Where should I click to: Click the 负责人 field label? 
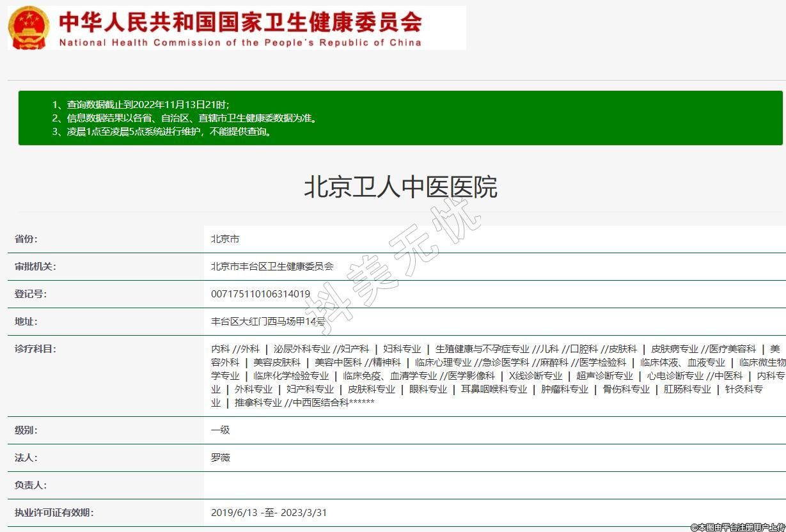[x=31, y=485]
